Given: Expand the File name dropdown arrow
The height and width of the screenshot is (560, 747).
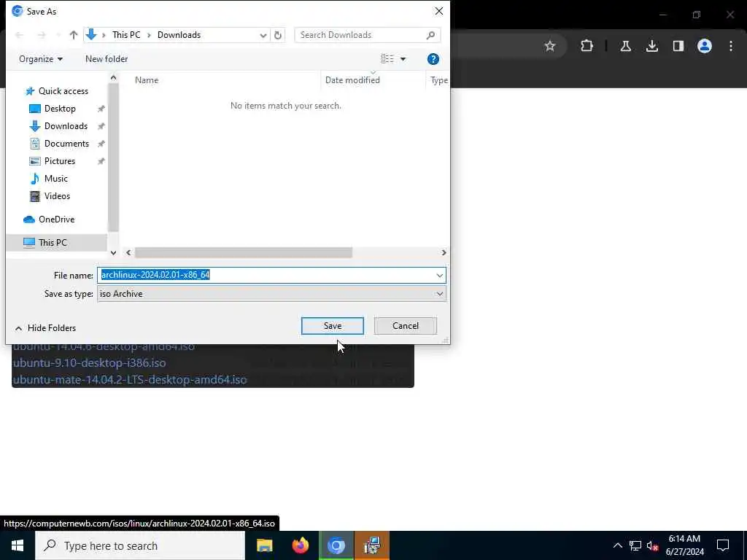Looking at the screenshot, I should [439, 275].
